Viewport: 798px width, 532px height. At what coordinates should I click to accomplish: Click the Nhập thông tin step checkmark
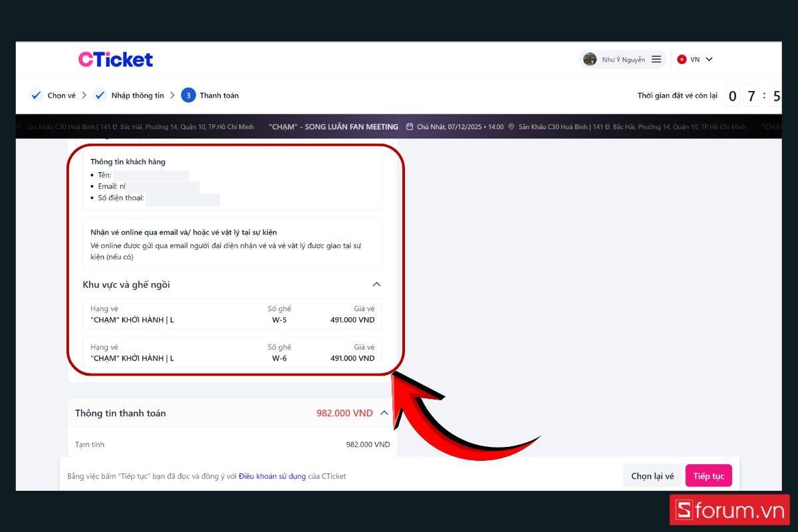coord(100,95)
